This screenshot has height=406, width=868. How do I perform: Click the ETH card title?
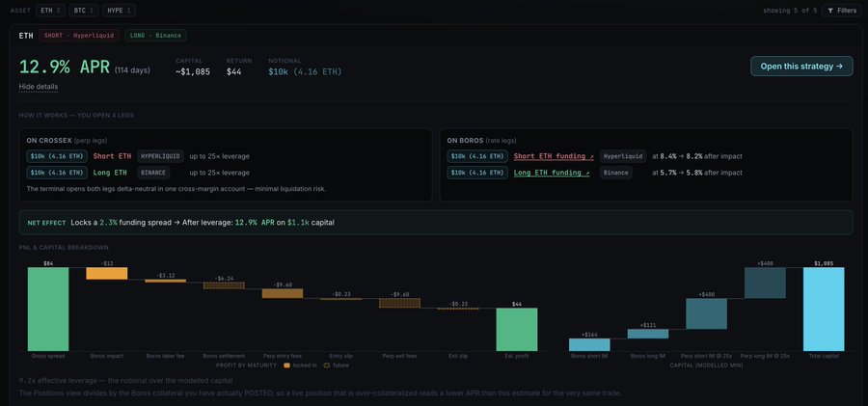click(x=26, y=36)
